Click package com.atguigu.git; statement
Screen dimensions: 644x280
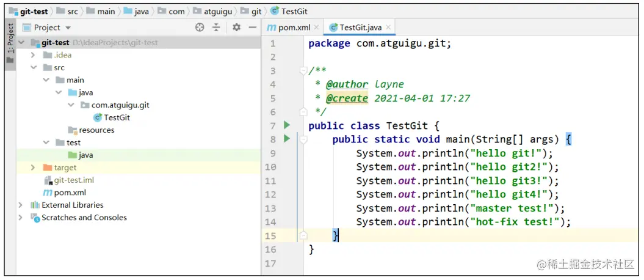point(380,43)
